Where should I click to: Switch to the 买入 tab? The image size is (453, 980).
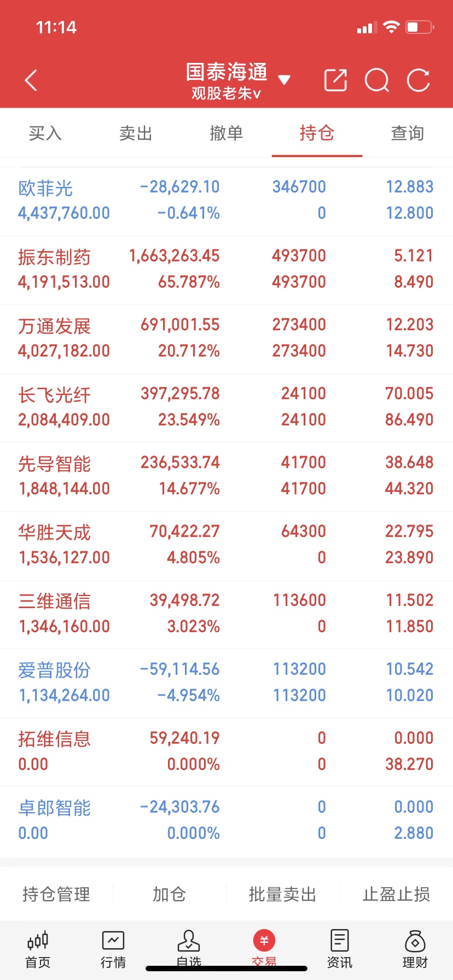(x=45, y=133)
